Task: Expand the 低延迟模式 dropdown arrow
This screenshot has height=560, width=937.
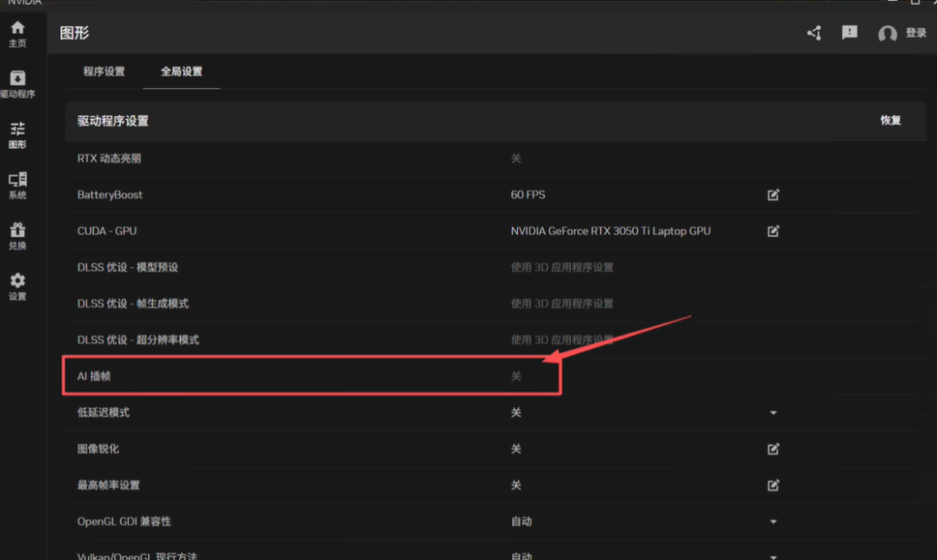Action: pyautogui.click(x=773, y=413)
